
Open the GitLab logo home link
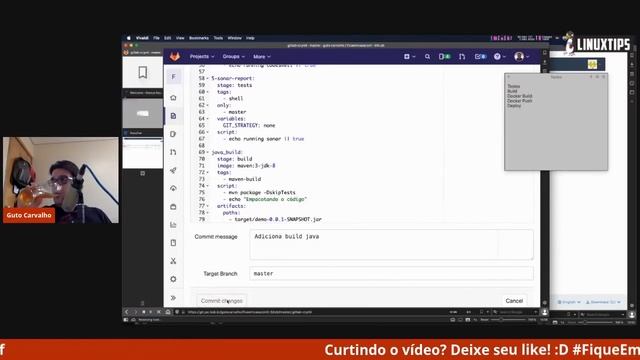[x=175, y=56]
